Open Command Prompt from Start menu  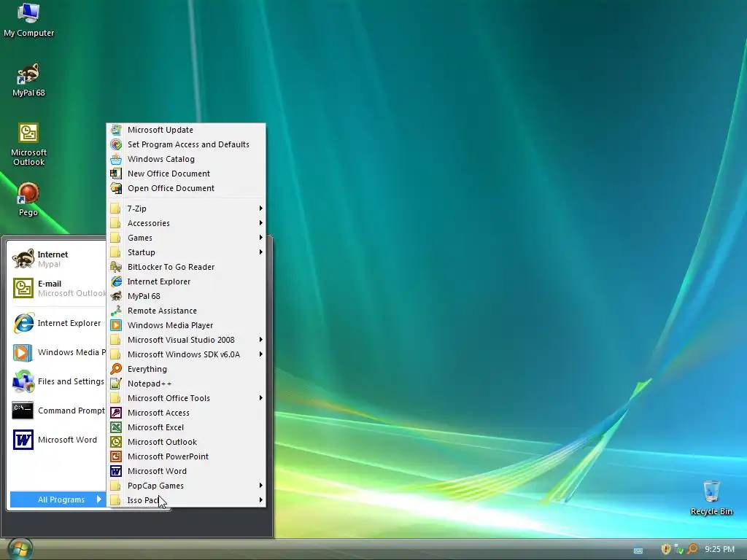[58, 411]
